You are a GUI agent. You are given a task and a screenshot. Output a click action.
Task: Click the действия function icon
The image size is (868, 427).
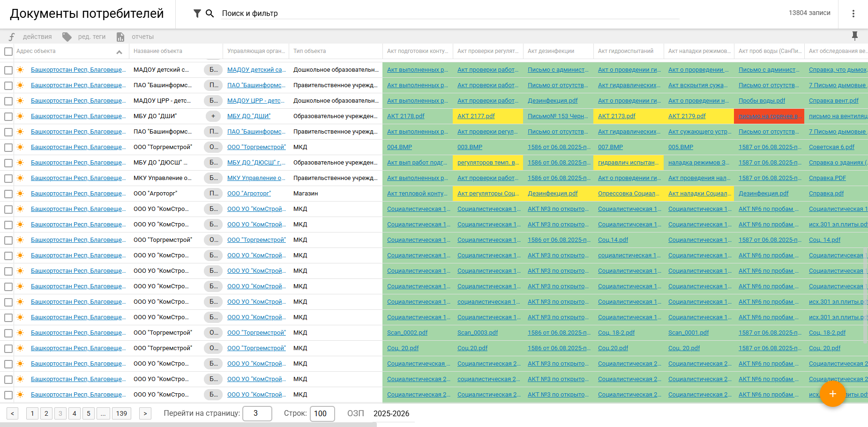click(12, 37)
